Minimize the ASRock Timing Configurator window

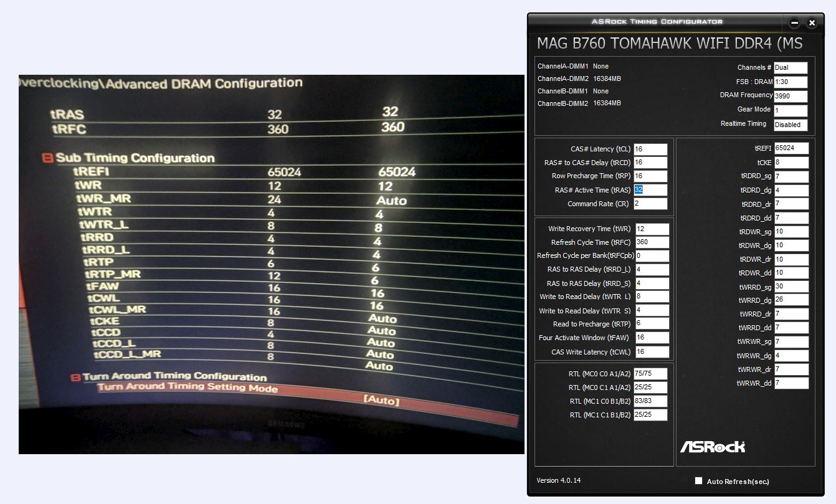coord(794,23)
